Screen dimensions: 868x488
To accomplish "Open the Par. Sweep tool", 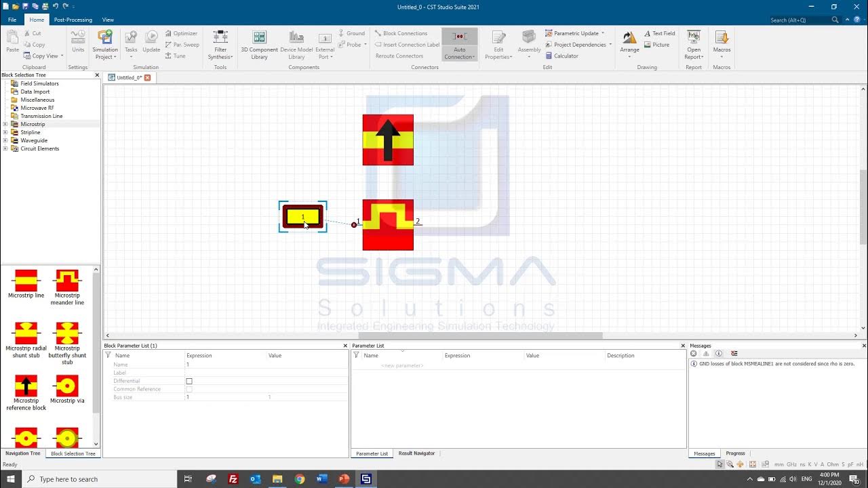I will coord(182,45).
